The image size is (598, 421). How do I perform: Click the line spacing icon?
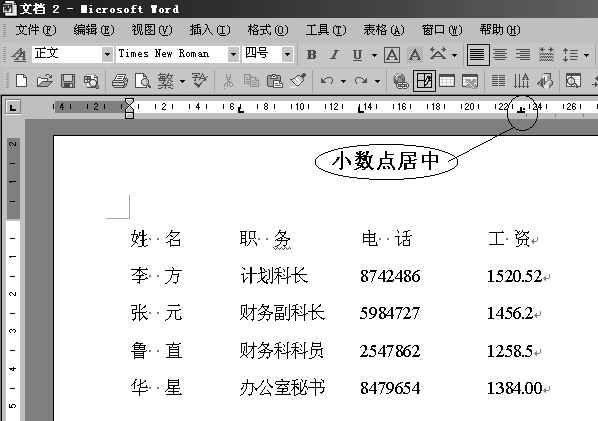point(570,55)
